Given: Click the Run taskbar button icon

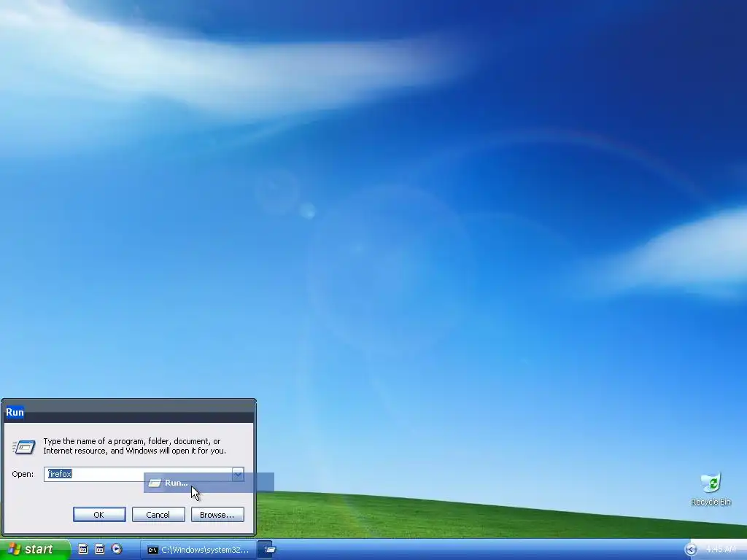Looking at the screenshot, I should [x=270, y=550].
